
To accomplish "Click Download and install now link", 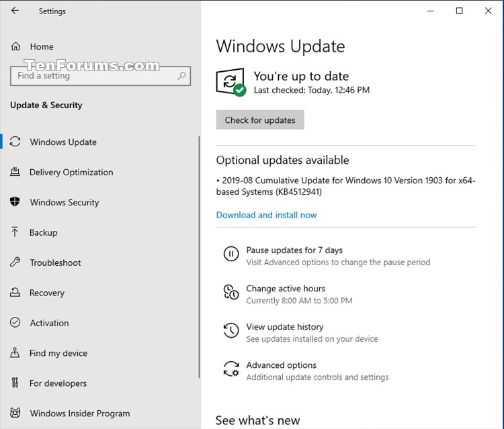I will (267, 215).
